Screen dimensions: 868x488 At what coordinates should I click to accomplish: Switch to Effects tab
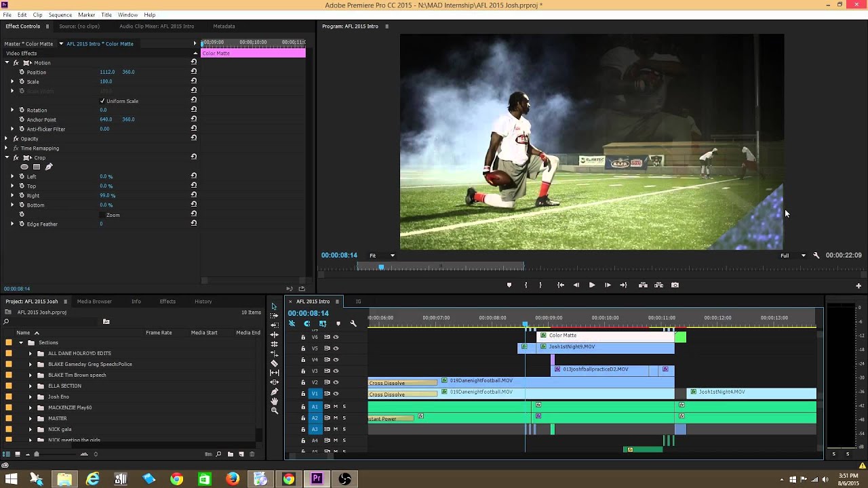click(x=167, y=302)
